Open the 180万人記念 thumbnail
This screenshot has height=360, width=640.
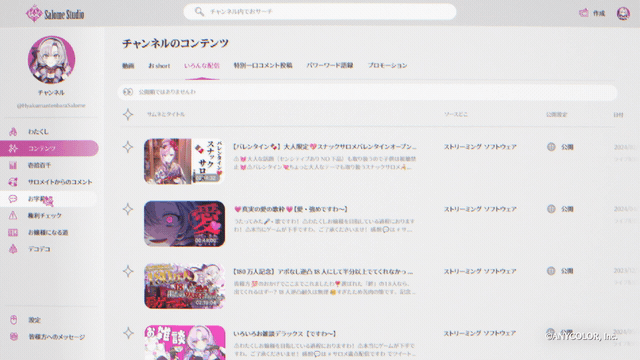click(184, 286)
